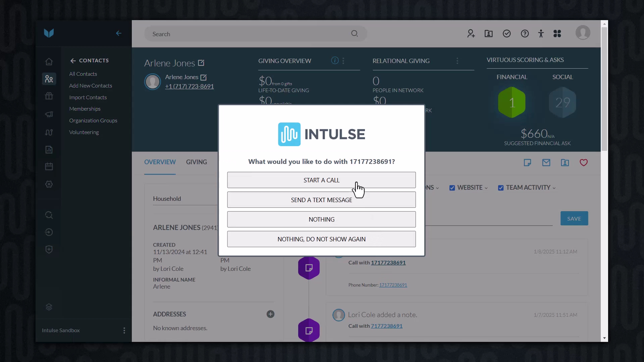This screenshot has height=362, width=644.
Task: Click the red heart follow icon
Action: 584,163
